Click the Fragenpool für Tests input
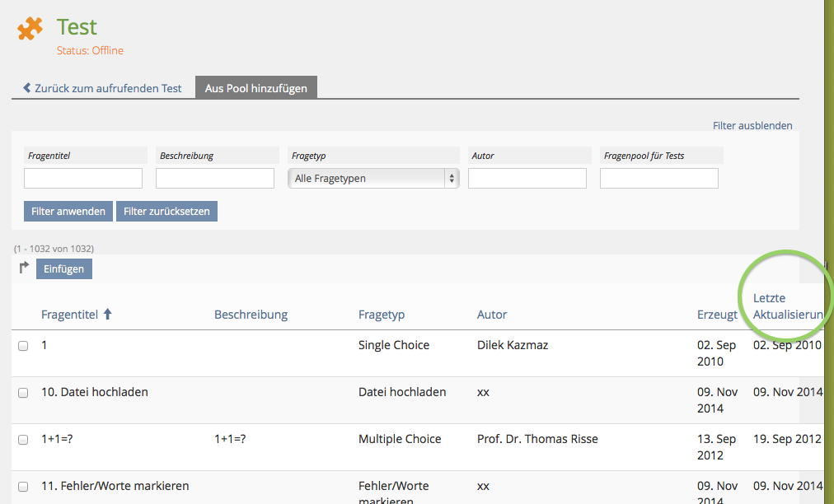The width and height of the screenshot is (834, 504). 659,178
